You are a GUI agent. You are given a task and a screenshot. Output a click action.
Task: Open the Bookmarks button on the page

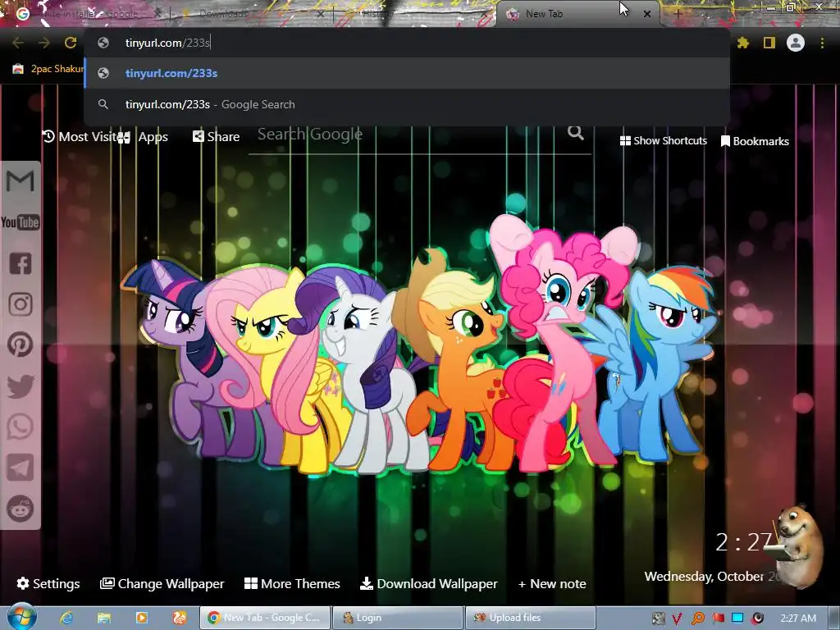[755, 141]
